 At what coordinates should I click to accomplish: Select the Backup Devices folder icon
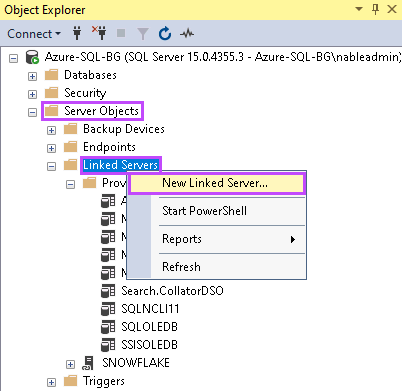click(70, 129)
